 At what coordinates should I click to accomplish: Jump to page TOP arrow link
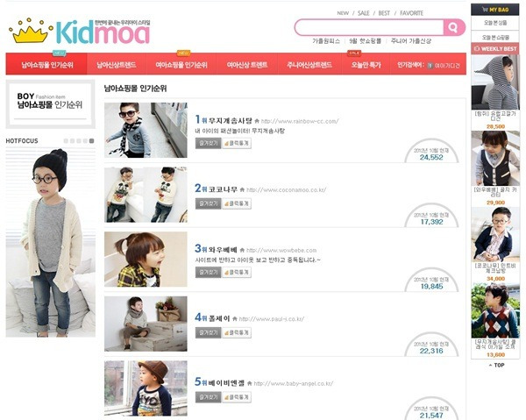(496, 365)
